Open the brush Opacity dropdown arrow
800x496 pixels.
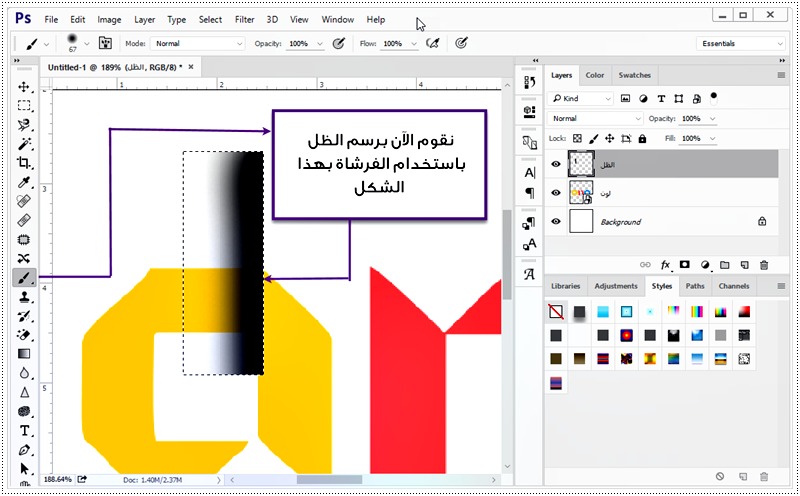coord(320,44)
